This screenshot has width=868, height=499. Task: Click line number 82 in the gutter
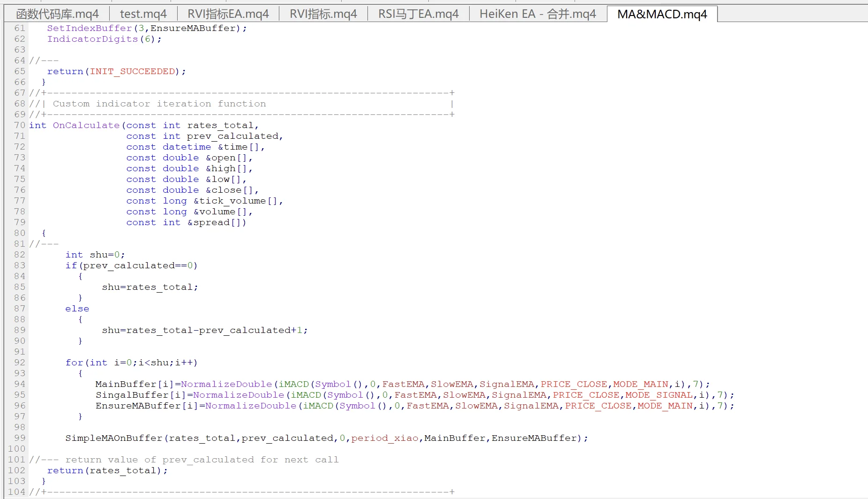tap(20, 255)
